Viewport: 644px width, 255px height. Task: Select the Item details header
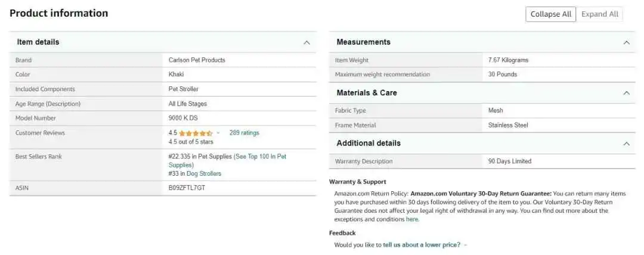[x=38, y=42]
